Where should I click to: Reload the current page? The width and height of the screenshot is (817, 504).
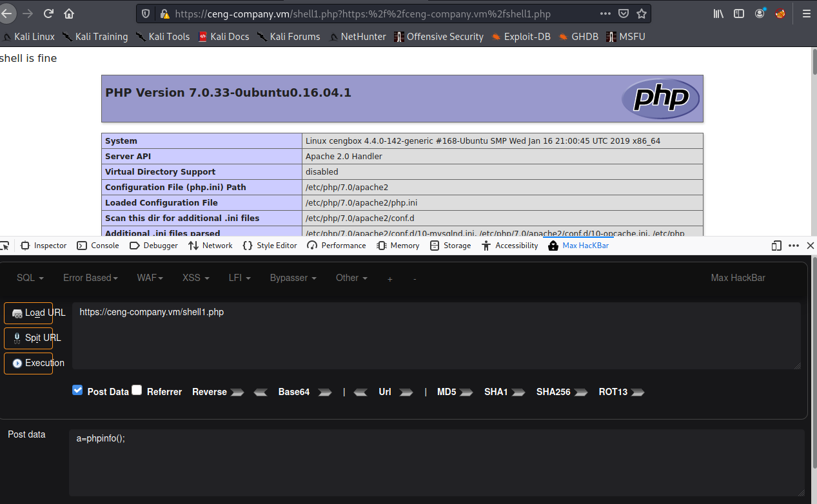48,13
